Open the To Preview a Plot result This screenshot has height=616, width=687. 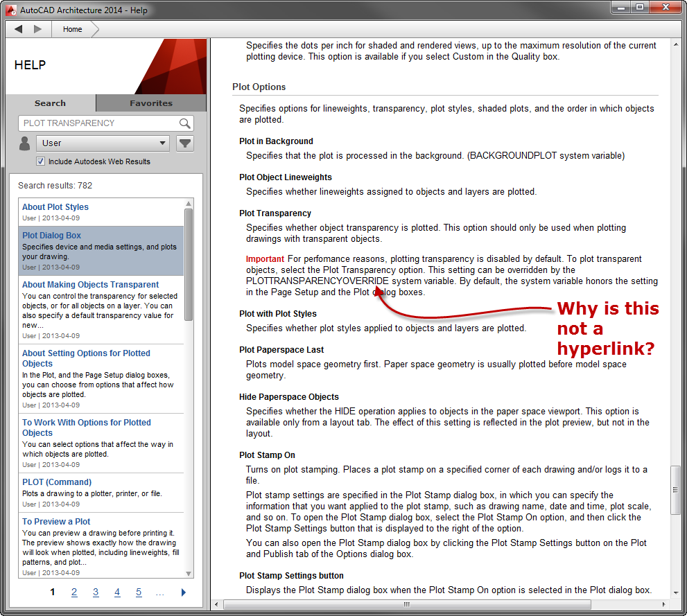click(56, 522)
